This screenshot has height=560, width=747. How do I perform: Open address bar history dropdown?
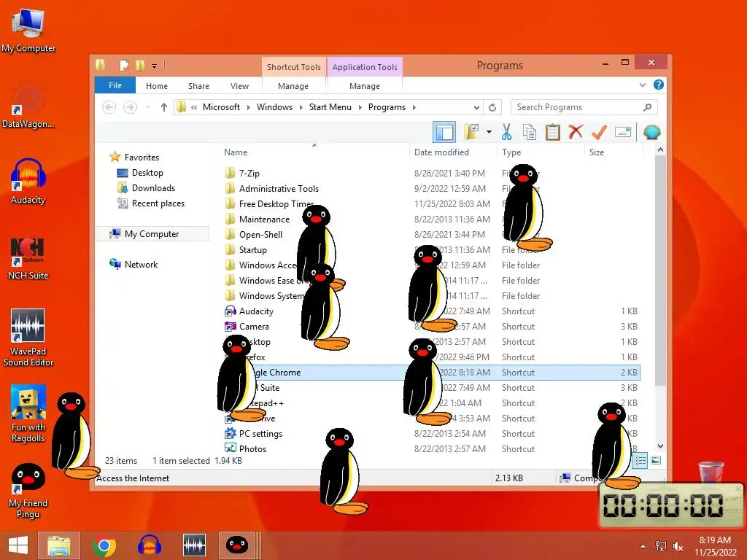pyautogui.click(x=476, y=107)
